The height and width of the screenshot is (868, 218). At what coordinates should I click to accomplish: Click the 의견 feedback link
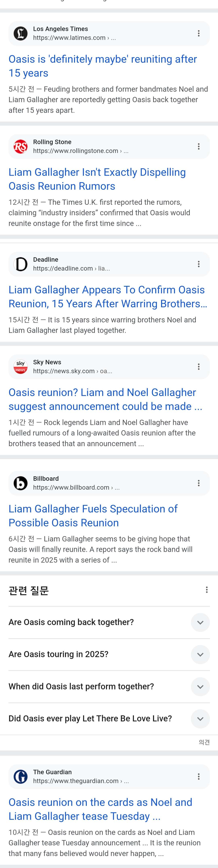(204, 742)
